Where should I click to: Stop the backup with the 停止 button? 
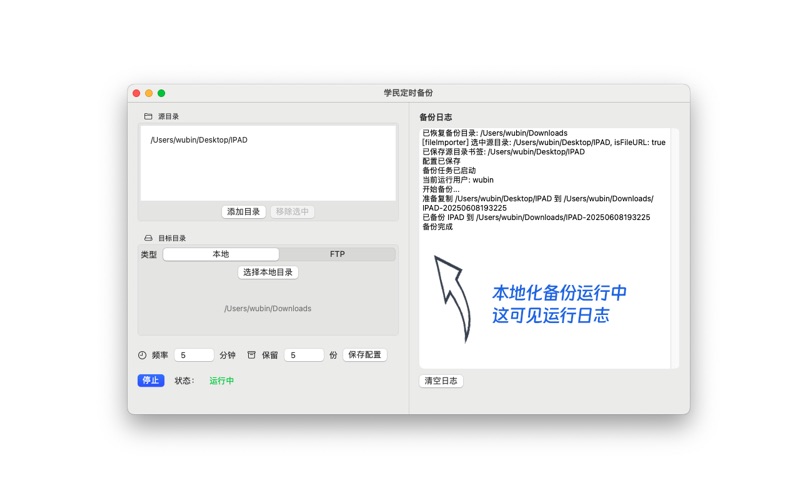coord(151,381)
